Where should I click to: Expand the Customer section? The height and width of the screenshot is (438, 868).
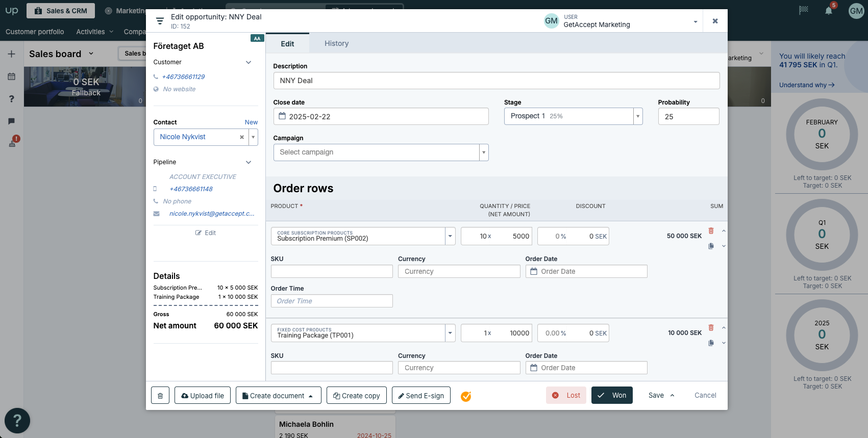pos(249,62)
